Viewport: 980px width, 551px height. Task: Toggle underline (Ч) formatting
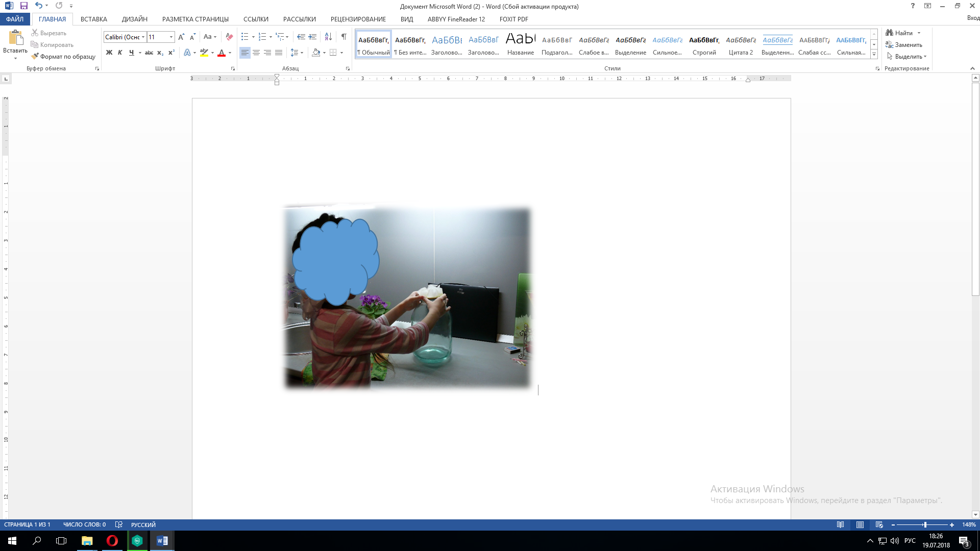(132, 53)
